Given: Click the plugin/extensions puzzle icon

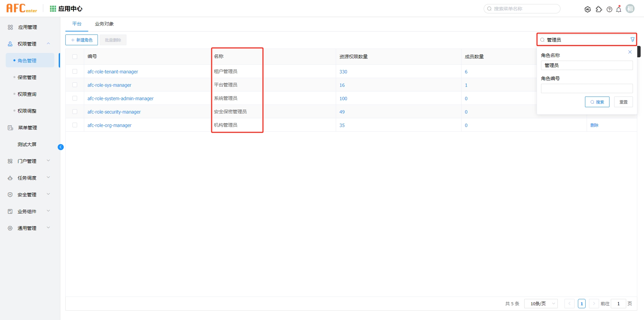Looking at the screenshot, I should (599, 9).
